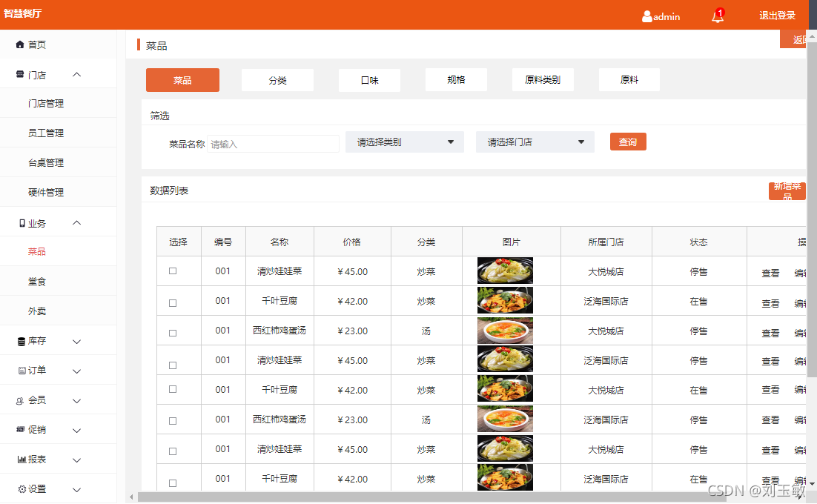
Task: Switch to the 原料 tab
Action: click(x=629, y=79)
